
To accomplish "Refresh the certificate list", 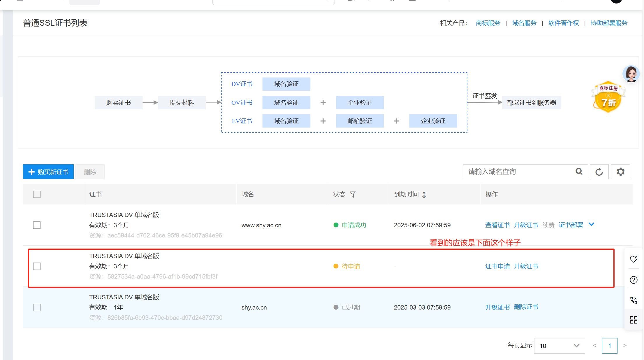I will pyautogui.click(x=599, y=172).
